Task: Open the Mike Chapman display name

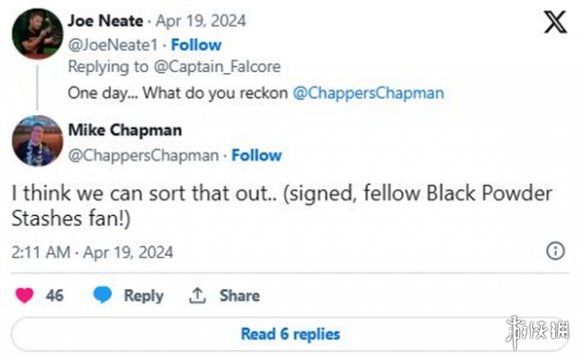Action: [125, 130]
